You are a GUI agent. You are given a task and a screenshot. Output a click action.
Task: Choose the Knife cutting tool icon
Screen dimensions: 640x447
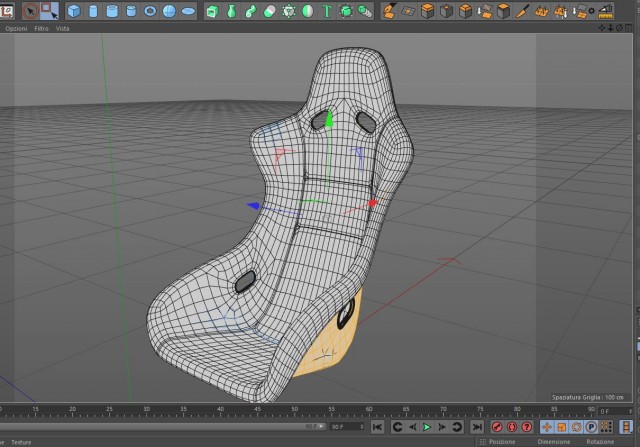(x=522, y=11)
